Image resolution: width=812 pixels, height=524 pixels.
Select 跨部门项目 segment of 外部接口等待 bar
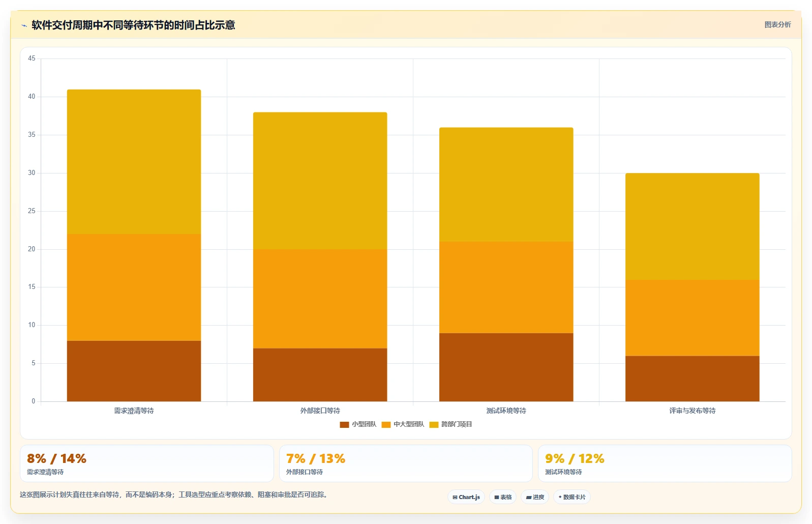click(320, 181)
